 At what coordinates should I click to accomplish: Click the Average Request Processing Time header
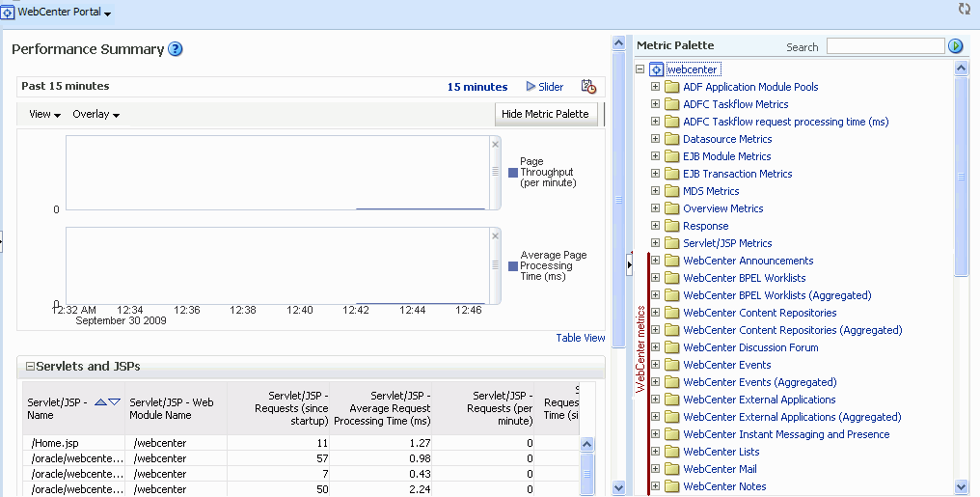(x=382, y=408)
